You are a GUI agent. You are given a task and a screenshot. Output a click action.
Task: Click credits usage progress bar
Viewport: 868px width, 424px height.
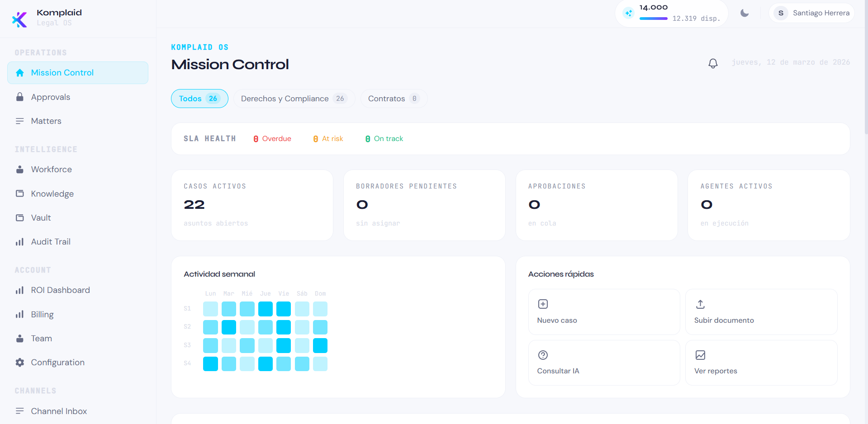[x=653, y=19]
